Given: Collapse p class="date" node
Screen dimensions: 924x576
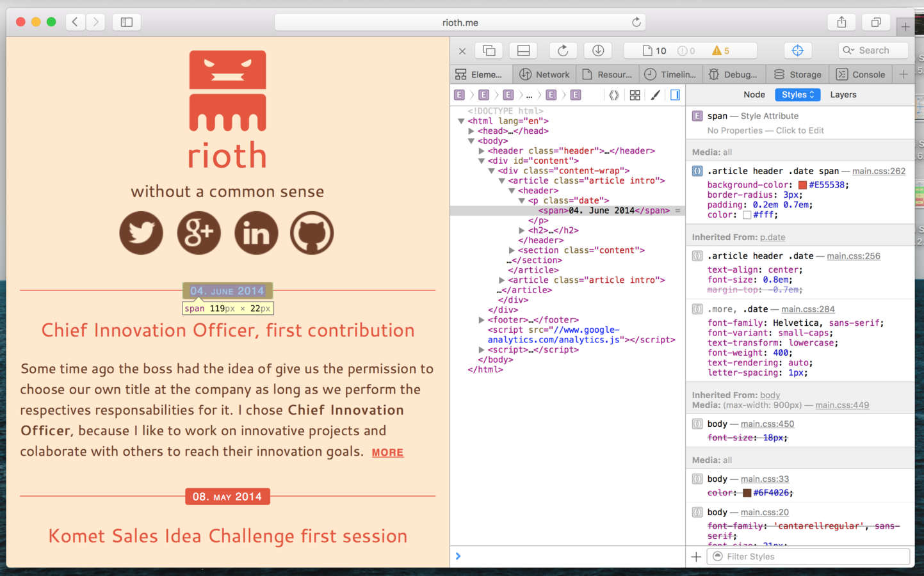Looking at the screenshot, I should (522, 200).
